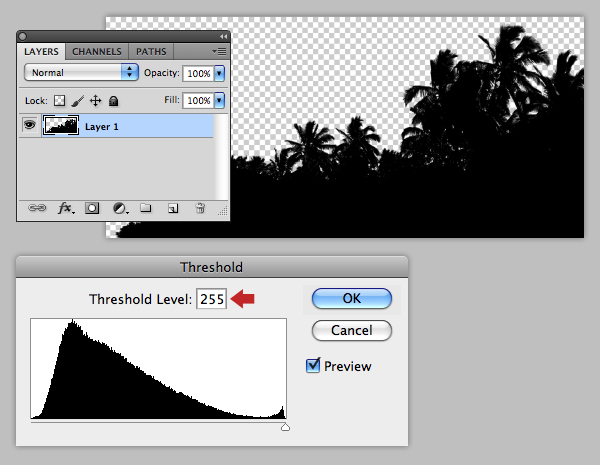The height and width of the screenshot is (465, 600).
Task: Create a new layer
Action: click(173, 208)
